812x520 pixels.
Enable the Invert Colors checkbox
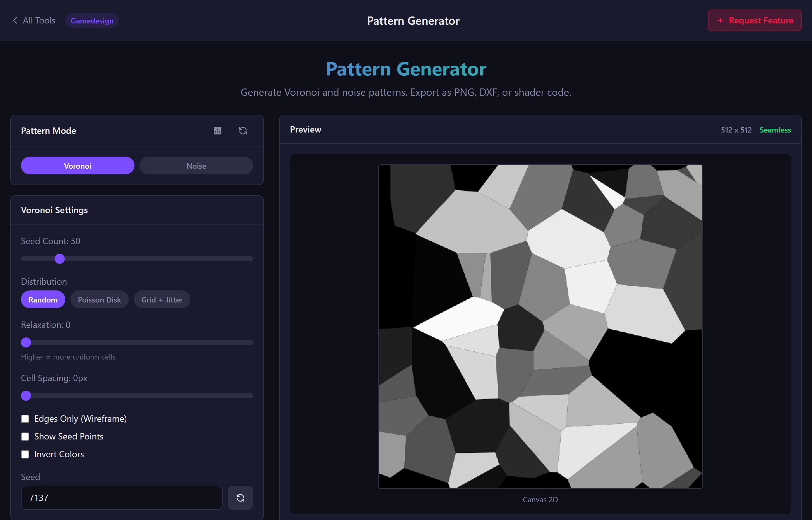pos(25,454)
